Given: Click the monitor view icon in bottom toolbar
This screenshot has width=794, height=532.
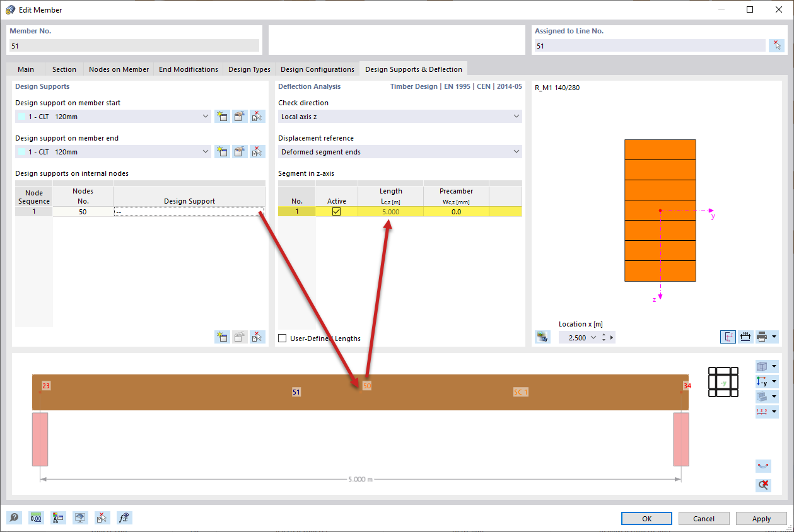Looking at the screenshot, I should [80, 518].
